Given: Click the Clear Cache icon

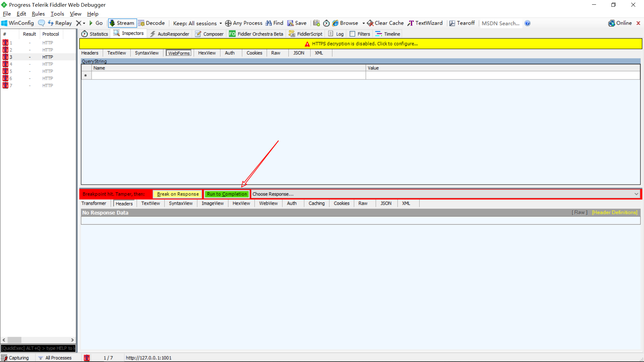Looking at the screenshot, I should click(x=370, y=23).
